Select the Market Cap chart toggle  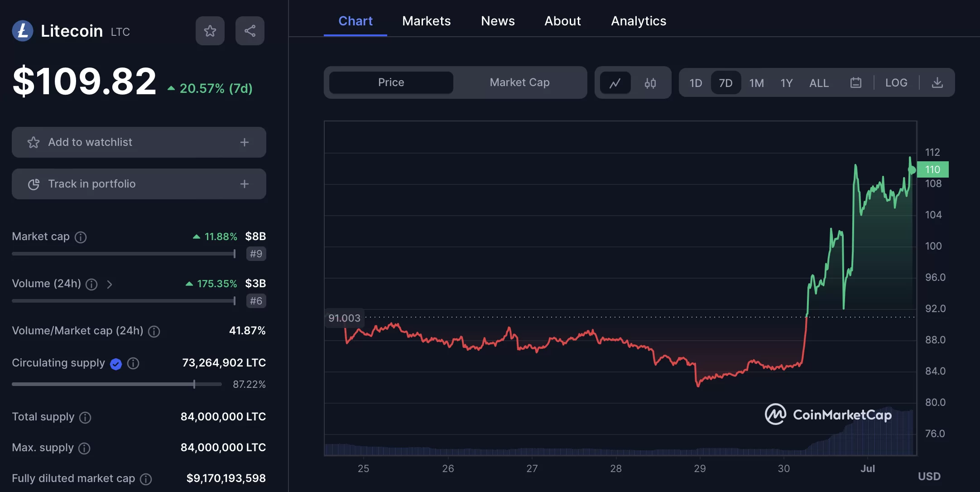coord(519,82)
